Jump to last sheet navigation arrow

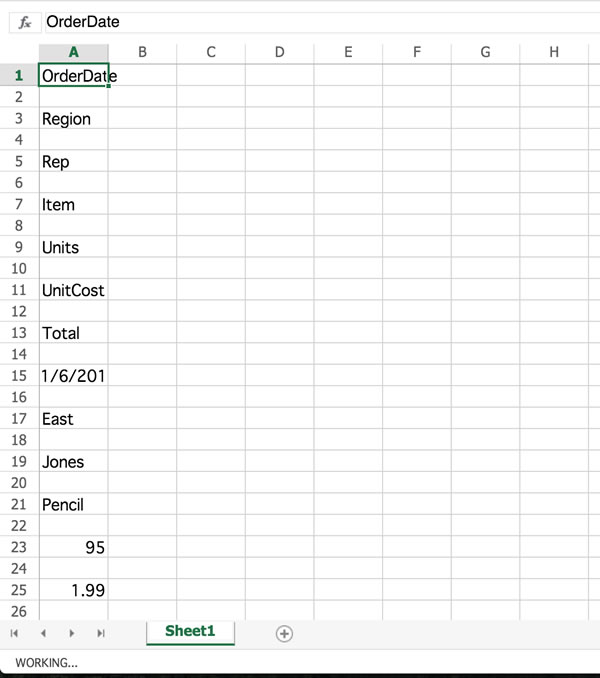point(101,633)
